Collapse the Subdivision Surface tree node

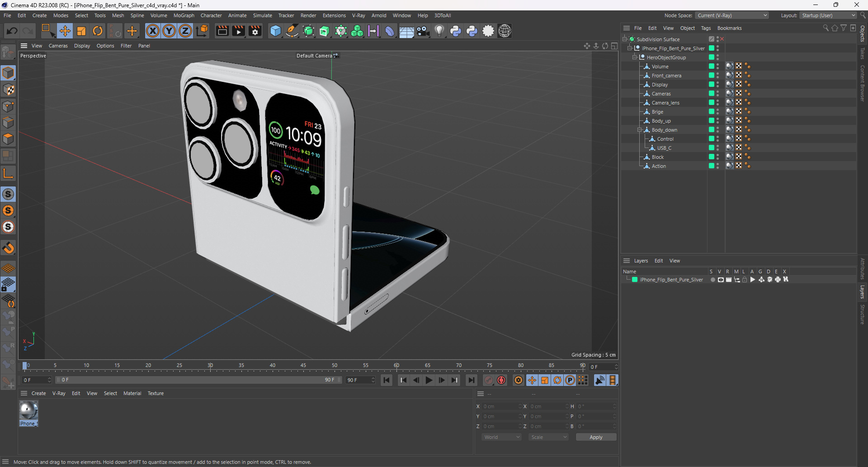click(624, 39)
